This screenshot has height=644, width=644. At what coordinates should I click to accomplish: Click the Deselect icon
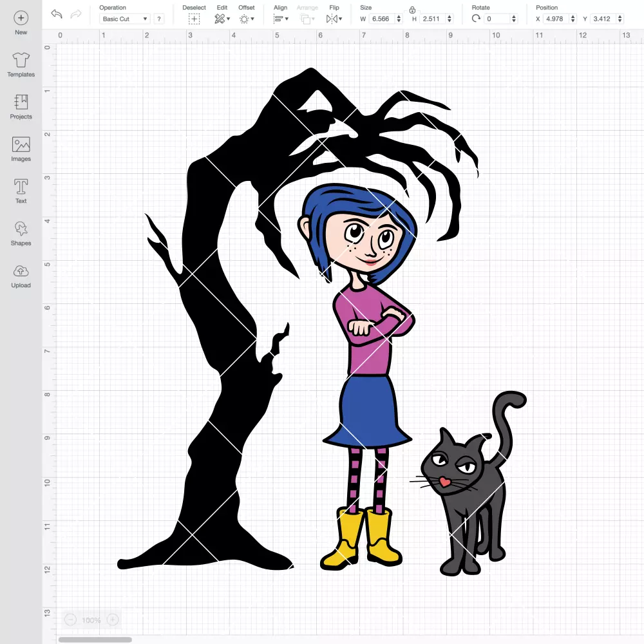tap(194, 19)
